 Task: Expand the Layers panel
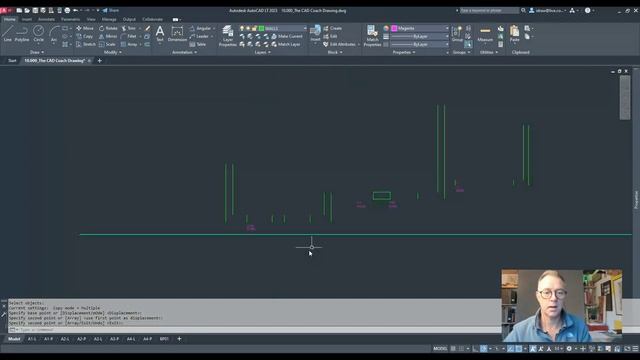[x=262, y=52]
